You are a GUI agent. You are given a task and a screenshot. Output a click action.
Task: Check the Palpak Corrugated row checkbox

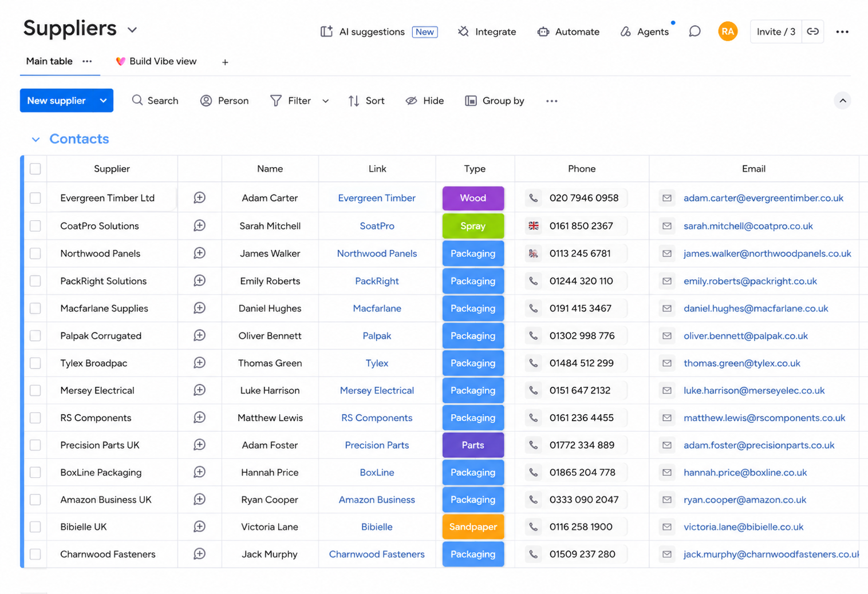pyautogui.click(x=35, y=336)
